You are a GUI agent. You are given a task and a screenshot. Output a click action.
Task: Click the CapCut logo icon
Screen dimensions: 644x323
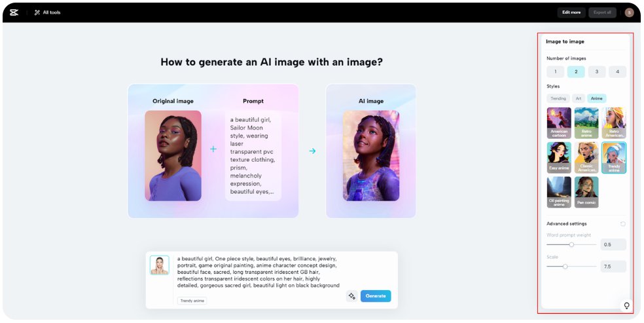14,12
